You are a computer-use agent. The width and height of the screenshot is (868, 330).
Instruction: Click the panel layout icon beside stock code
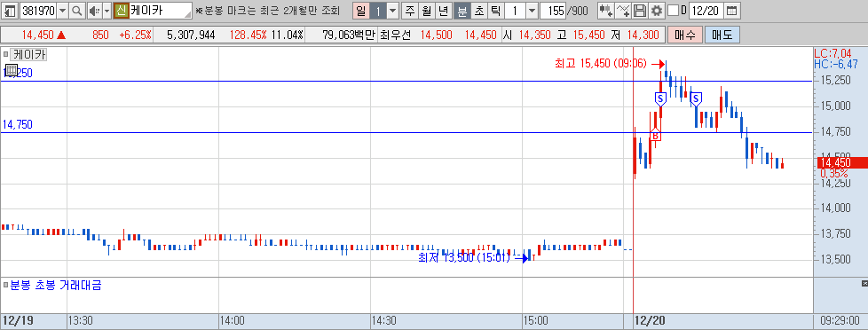click(x=10, y=11)
